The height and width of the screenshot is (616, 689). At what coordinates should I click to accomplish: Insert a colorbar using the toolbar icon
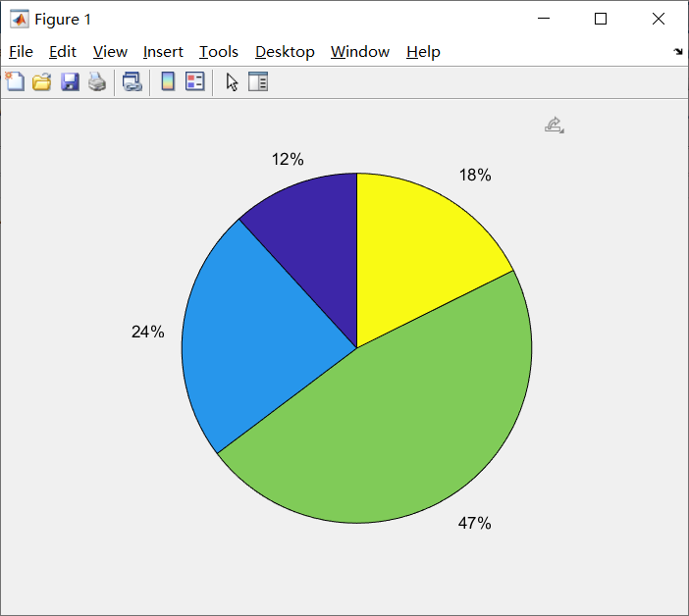(168, 81)
